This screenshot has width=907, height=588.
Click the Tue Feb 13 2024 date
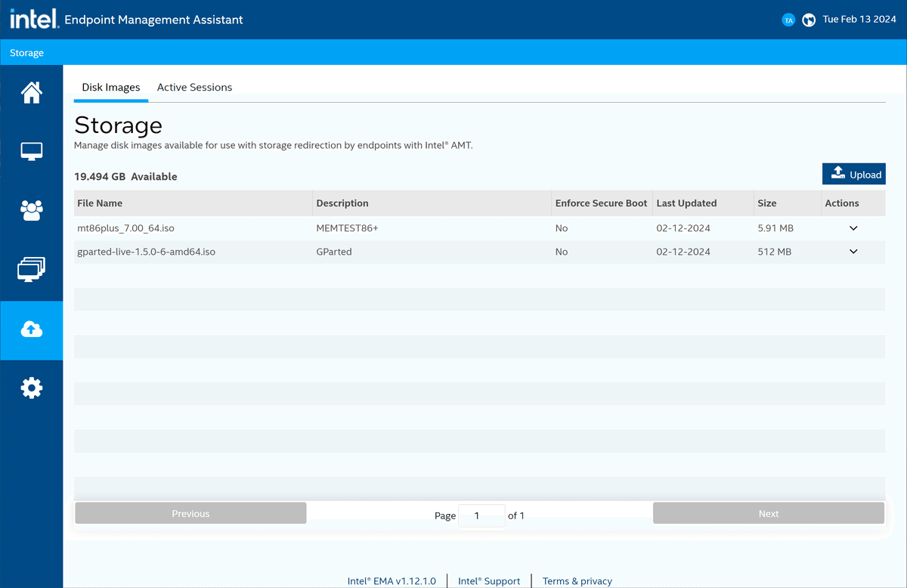859,20
